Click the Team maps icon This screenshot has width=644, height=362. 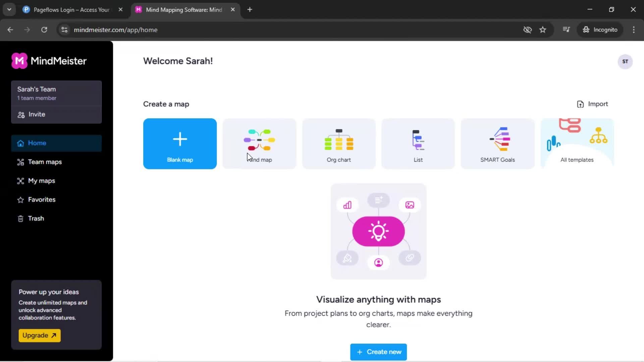[x=20, y=162]
